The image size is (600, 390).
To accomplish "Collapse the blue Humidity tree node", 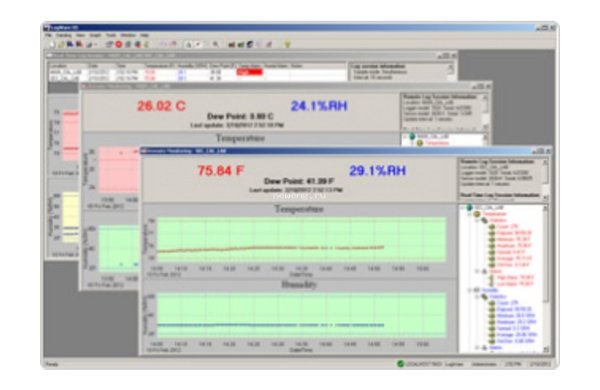I will 470,290.
